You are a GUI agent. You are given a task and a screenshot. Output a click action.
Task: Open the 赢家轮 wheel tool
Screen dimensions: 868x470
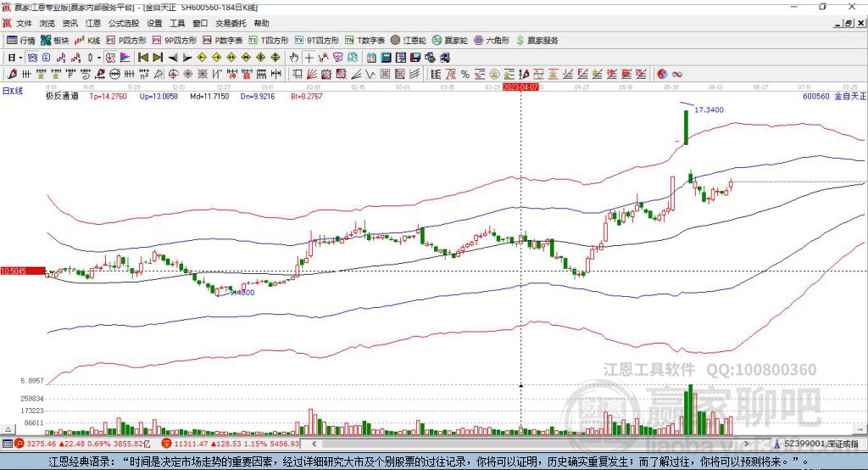(x=450, y=41)
